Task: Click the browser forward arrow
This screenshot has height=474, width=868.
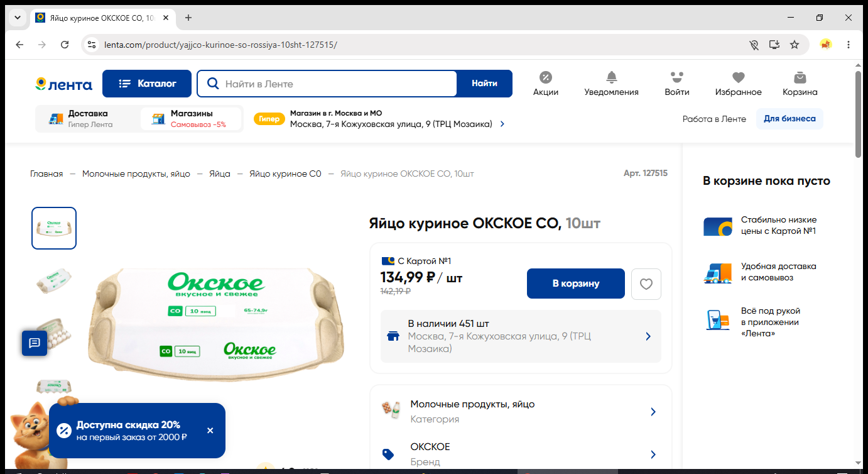Action: coord(42,45)
